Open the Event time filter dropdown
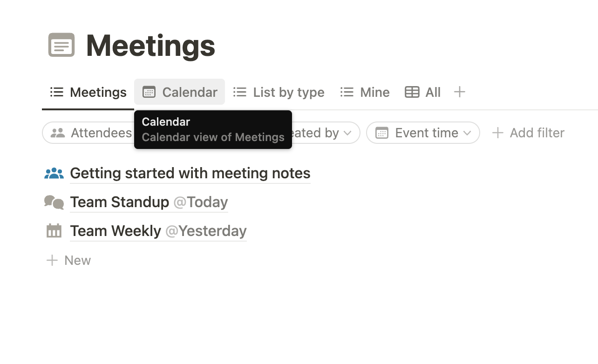 point(423,133)
